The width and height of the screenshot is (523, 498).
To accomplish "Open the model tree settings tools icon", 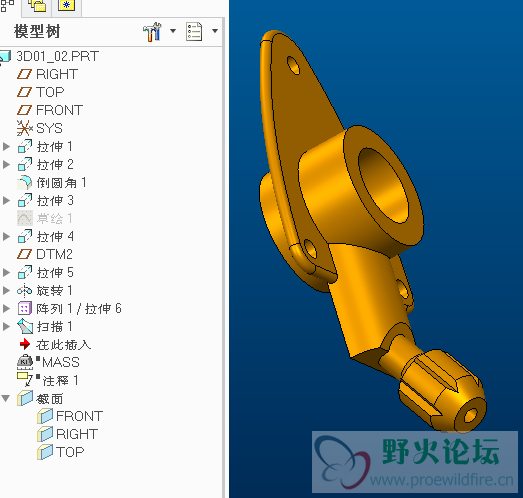I will [152, 32].
